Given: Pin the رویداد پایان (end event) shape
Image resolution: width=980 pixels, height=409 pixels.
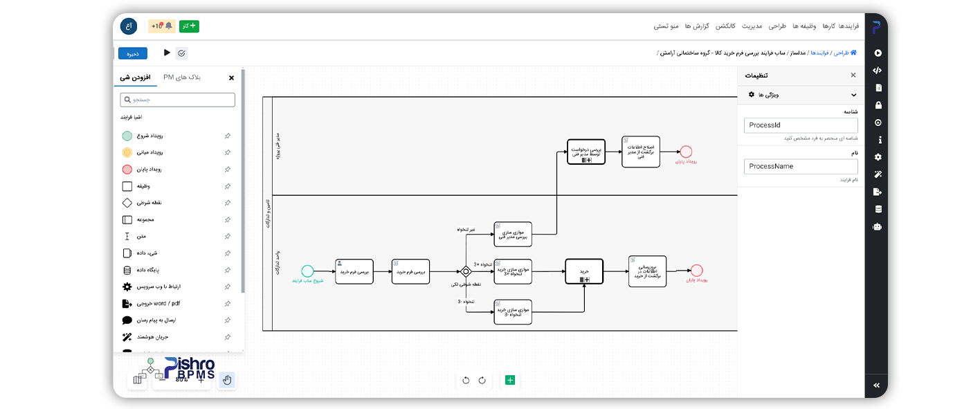Looking at the screenshot, I should 227,169.
